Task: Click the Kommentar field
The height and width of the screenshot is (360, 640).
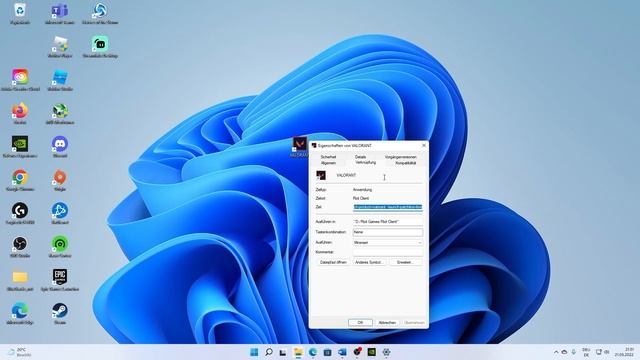Action: (388, 252)
